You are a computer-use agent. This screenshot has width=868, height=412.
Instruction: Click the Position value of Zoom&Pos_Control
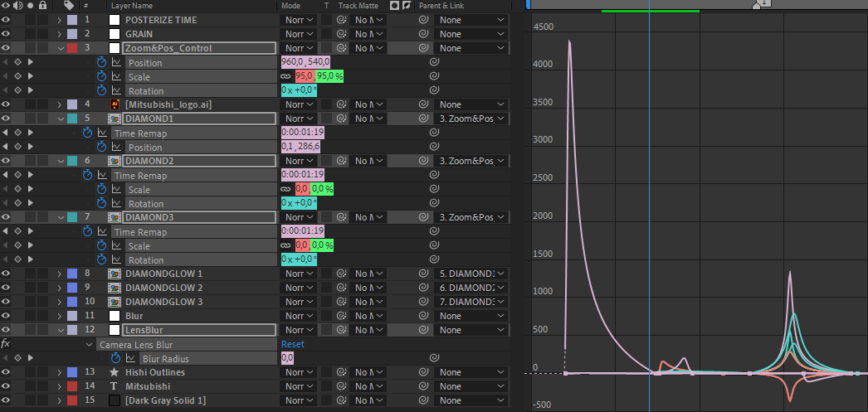coord(306,63)
